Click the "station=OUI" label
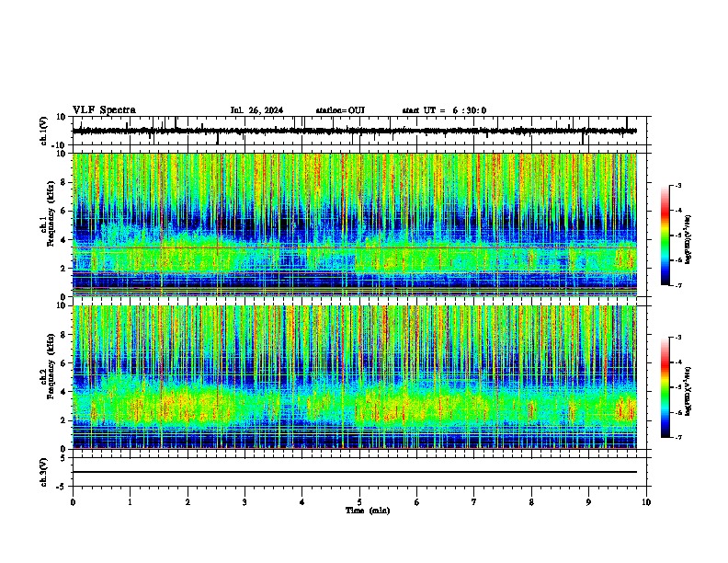The height and width of the screenshot is (563, 728). (x=340, y=110)
